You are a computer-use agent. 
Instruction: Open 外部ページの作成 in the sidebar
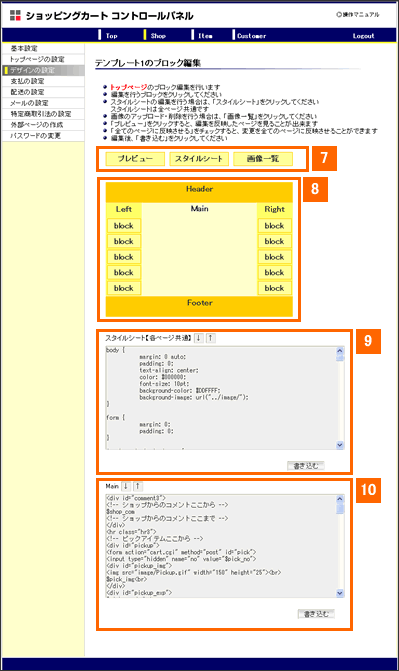(43, 125)
